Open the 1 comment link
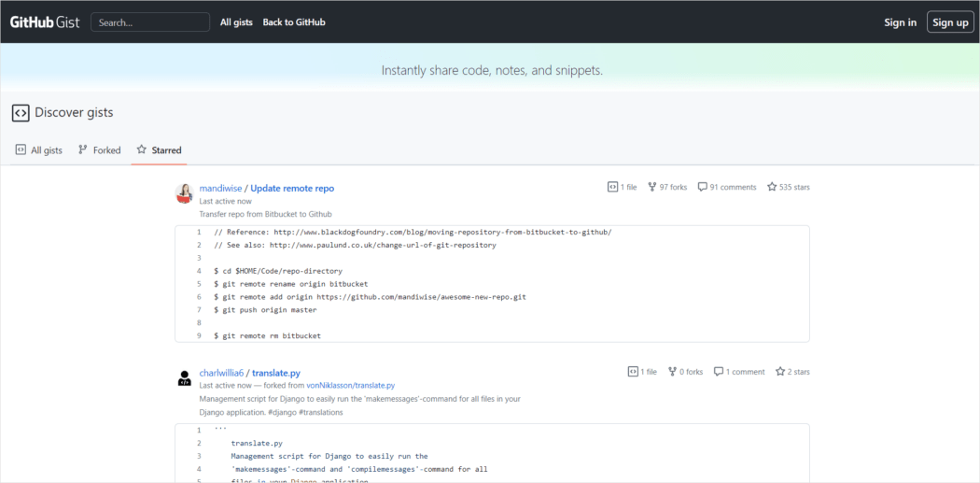This screenshot has height=483, width=980. click(x=739, y=371)
